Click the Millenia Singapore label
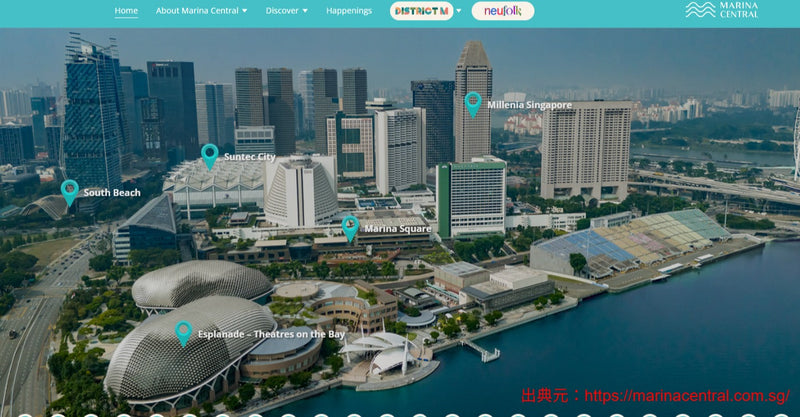 click(530, 105)
